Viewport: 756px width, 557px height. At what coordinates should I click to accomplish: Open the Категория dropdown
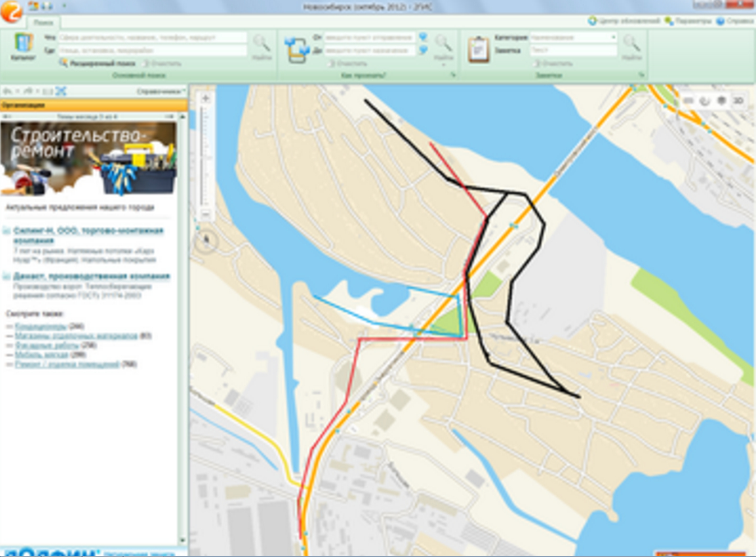coord(613,38)
